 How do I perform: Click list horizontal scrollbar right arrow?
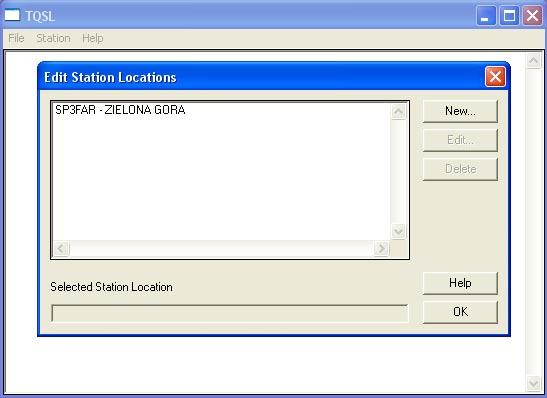click(381, 249)
